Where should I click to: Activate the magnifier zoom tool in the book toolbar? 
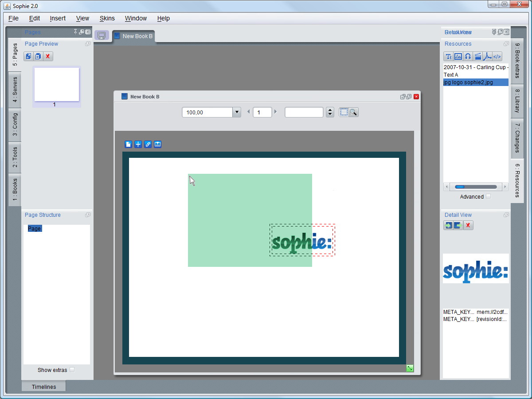point(354,112)
